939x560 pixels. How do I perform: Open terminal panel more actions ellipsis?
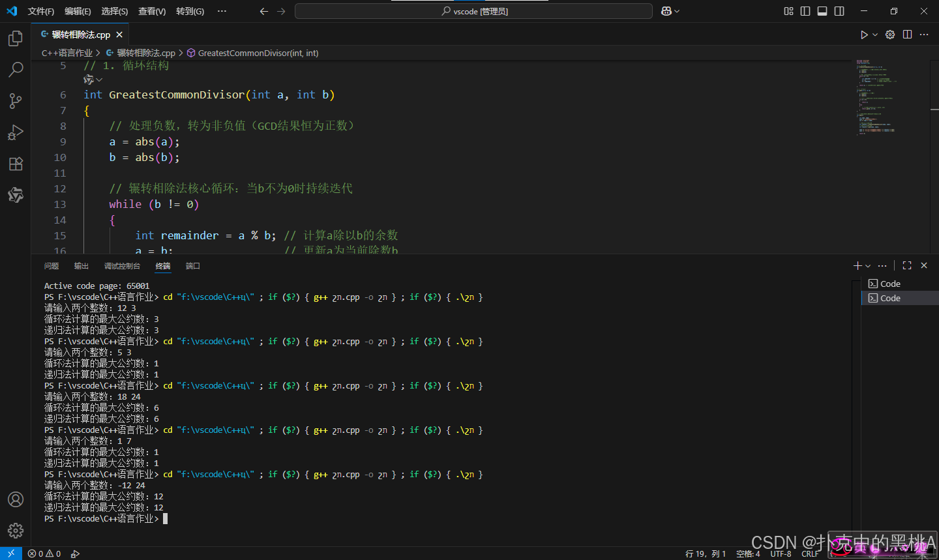(882, 265)
